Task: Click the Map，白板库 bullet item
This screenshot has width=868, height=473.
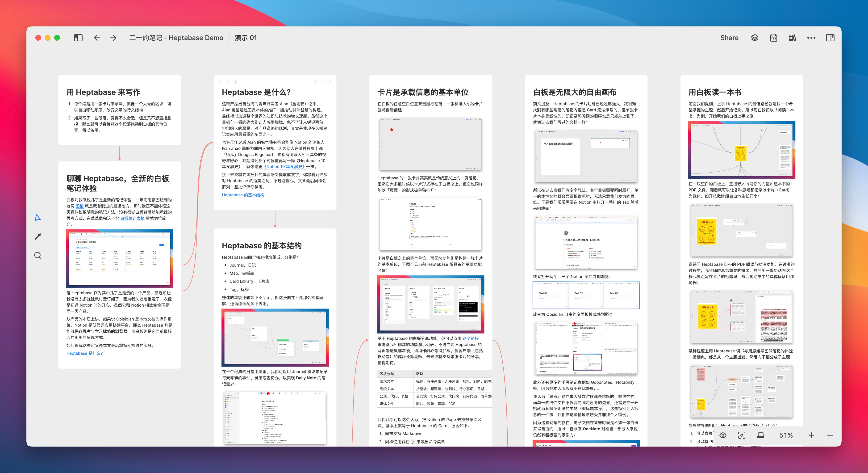Action: coord(242,273)
